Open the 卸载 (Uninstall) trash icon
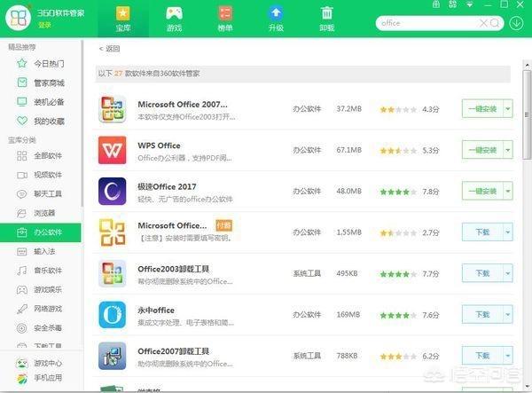532x393 pixels. click(326, 14)
